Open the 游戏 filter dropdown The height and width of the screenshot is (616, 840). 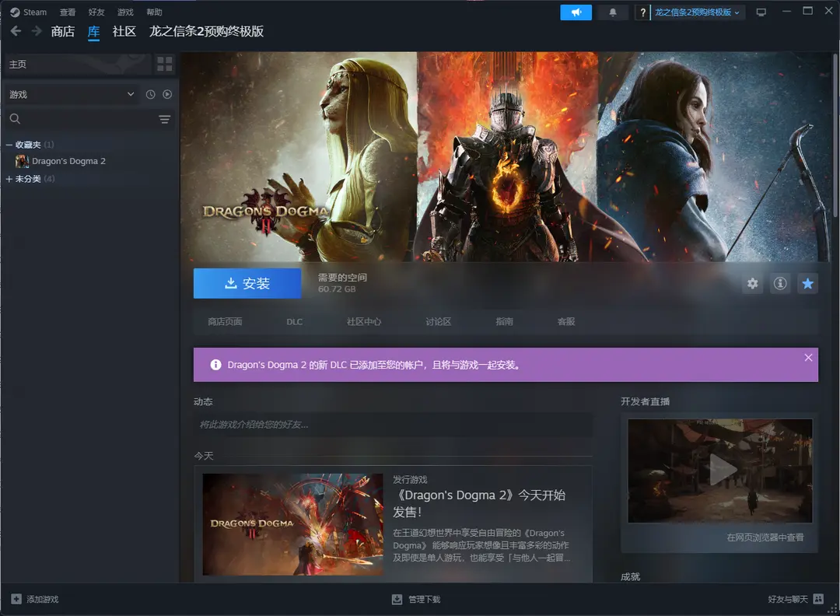[x=72, y=94]
